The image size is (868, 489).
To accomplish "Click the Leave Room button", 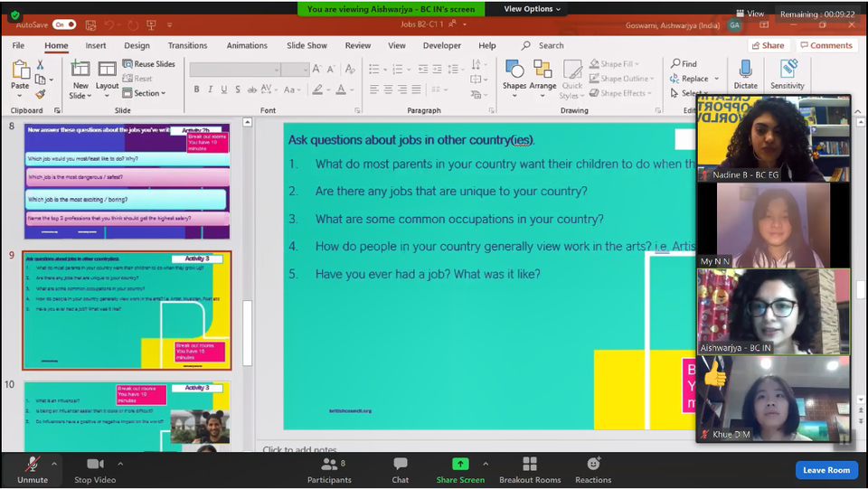I will pyautogui.click(x=826, y=470).
